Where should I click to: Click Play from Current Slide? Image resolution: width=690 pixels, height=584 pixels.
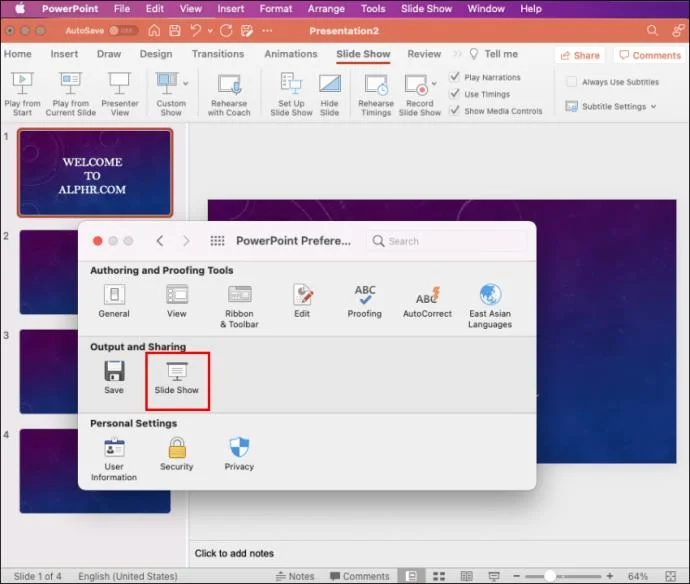point(71,95)
